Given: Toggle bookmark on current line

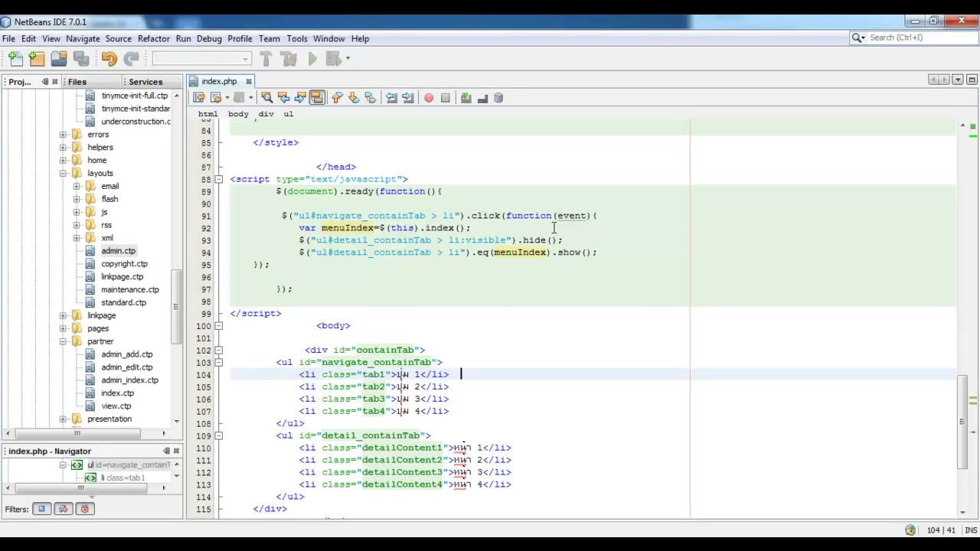Looking at the screenshot, I should tap(371, 98).
